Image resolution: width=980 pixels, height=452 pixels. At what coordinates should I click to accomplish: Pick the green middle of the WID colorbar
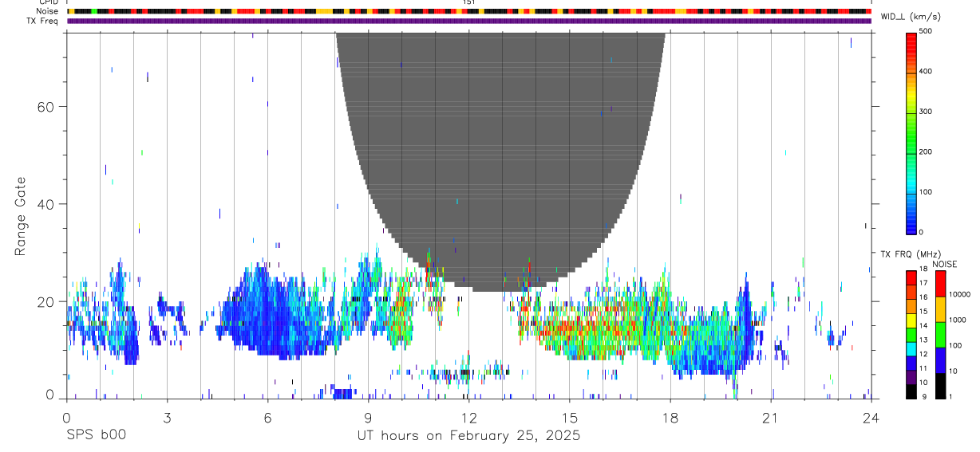point(911,132)
